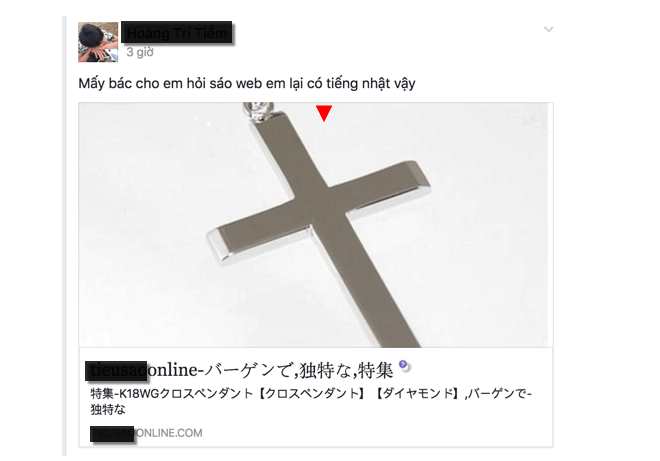The height and width of the screenshot is (461, 660).
Task: Click the small blue question-mark icon beside title
Action: click(403, 365)
